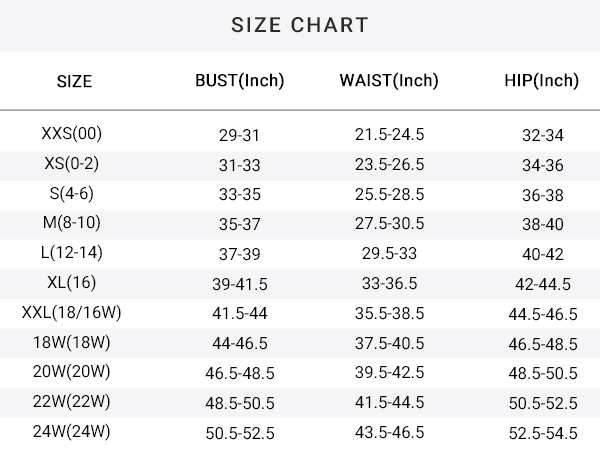Click the 24W(24W) size row label
The height and width of the screenshot is (450, 600).
[72, 431]
